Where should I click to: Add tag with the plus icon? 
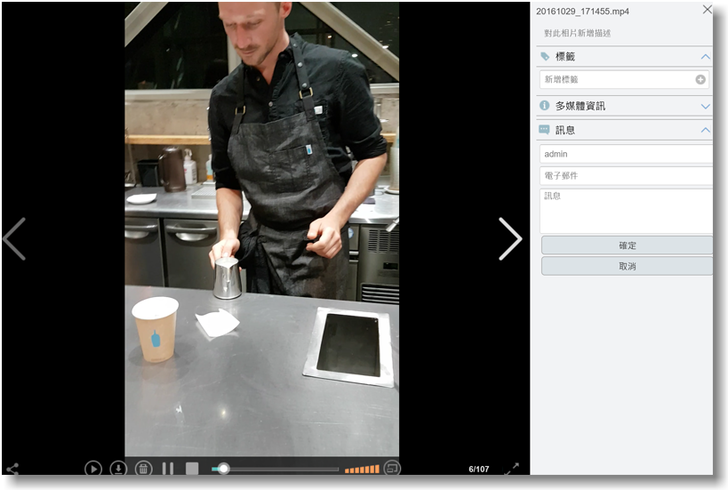pos(701,79)
